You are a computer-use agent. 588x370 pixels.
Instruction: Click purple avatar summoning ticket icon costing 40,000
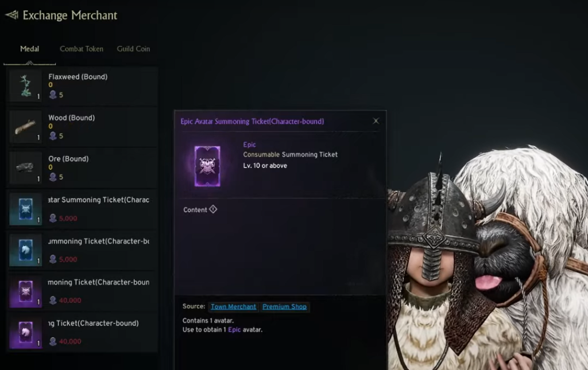[x=25, y=291]
